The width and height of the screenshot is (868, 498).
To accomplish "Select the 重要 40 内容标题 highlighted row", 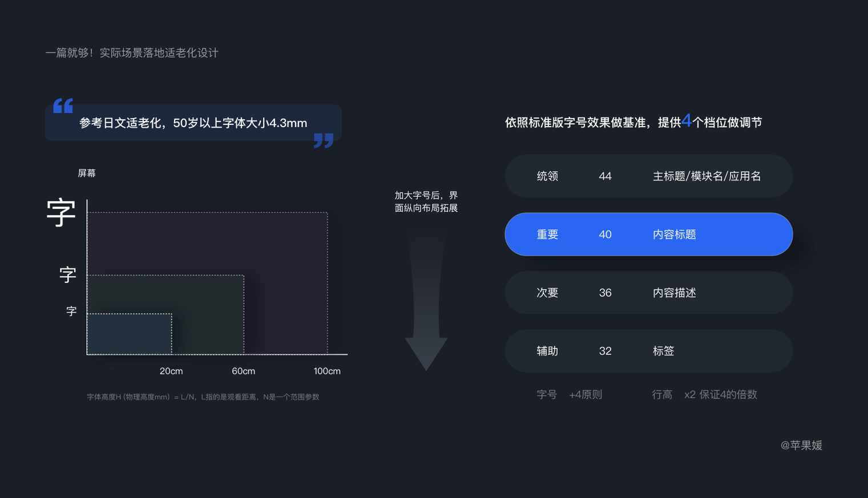I will (648, 234).
